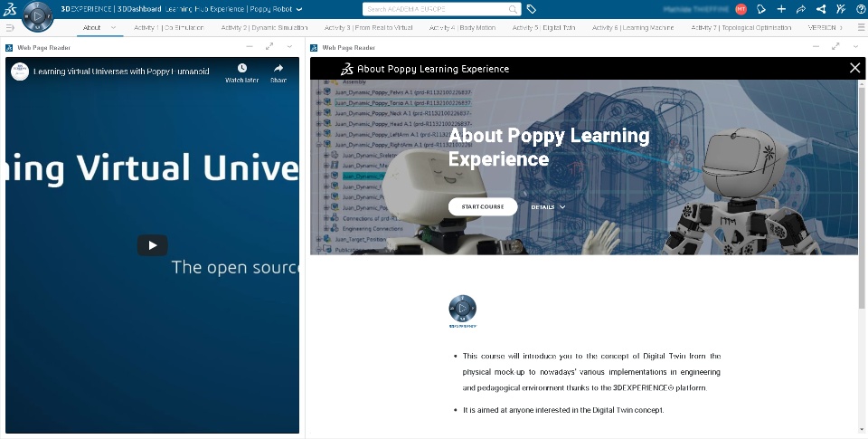Click the 3DEXPERIENCE compass image in course description
Image resolution: width=868 pixels, height=439 pixels.
point(462,311)
